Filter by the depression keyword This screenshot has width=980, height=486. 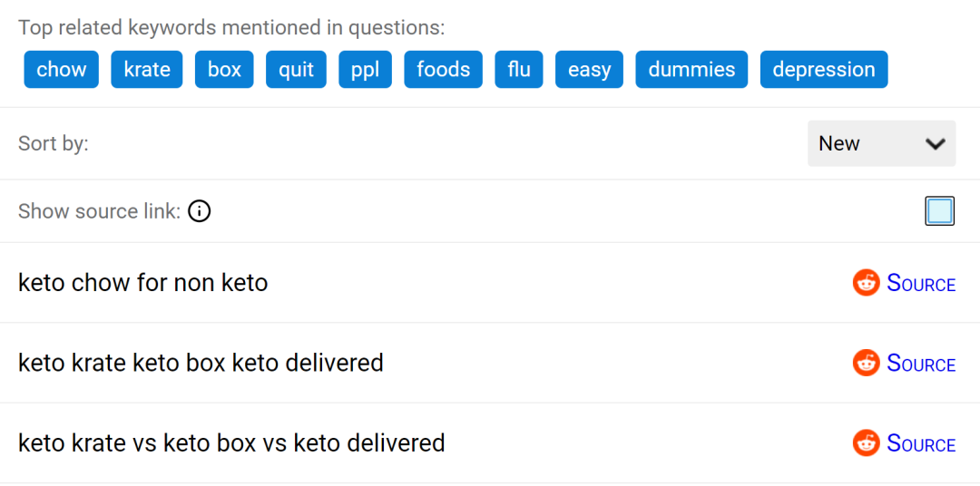coord(824,70)
